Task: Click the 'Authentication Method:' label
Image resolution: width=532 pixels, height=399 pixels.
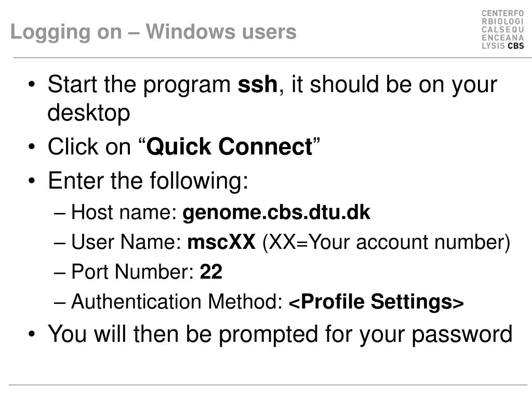Action: pyautogui.click(x=177, y=301)
